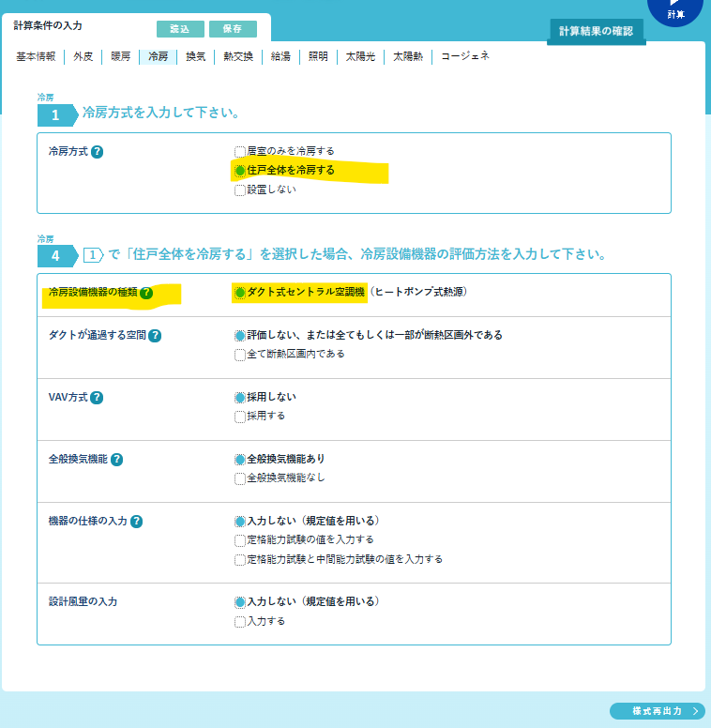The width and height of the screenshot is (711, 728).
Task: Choose 定格能力試験の値を入力する
Action: click(x=240, y=540)
